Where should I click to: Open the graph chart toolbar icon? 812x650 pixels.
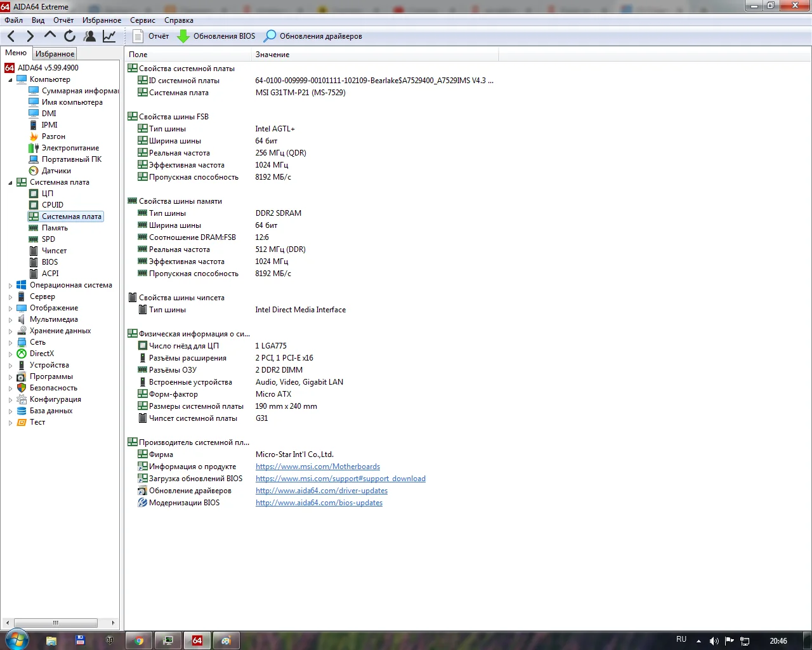109,36
